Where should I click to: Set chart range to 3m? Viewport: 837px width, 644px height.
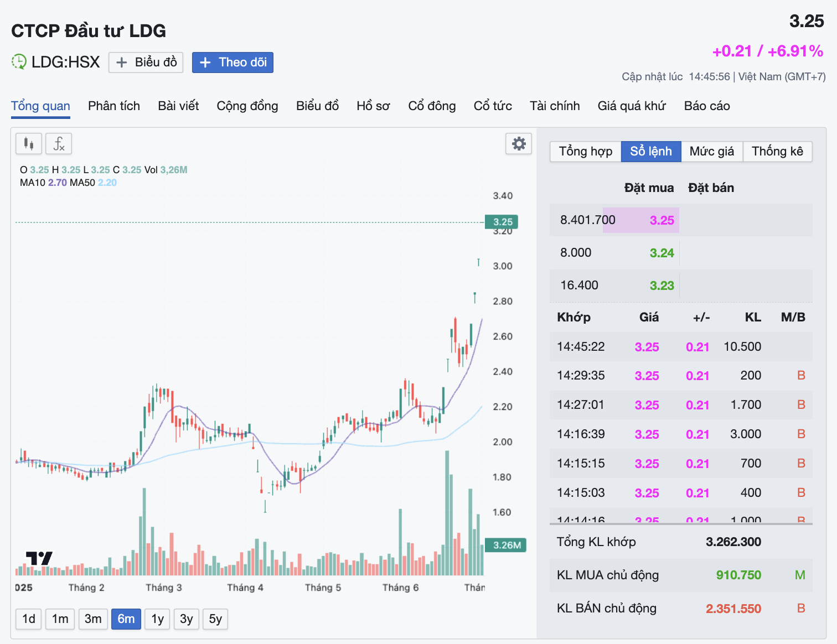[x=93, y=619]
